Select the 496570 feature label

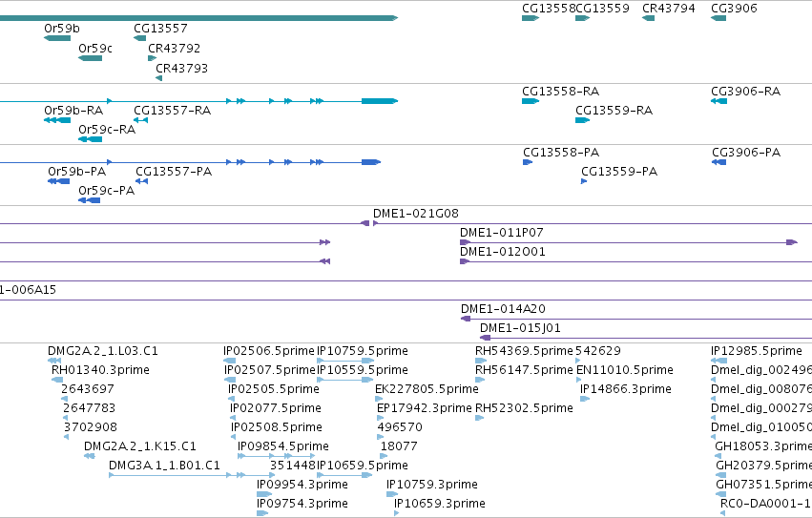(400, 427)
